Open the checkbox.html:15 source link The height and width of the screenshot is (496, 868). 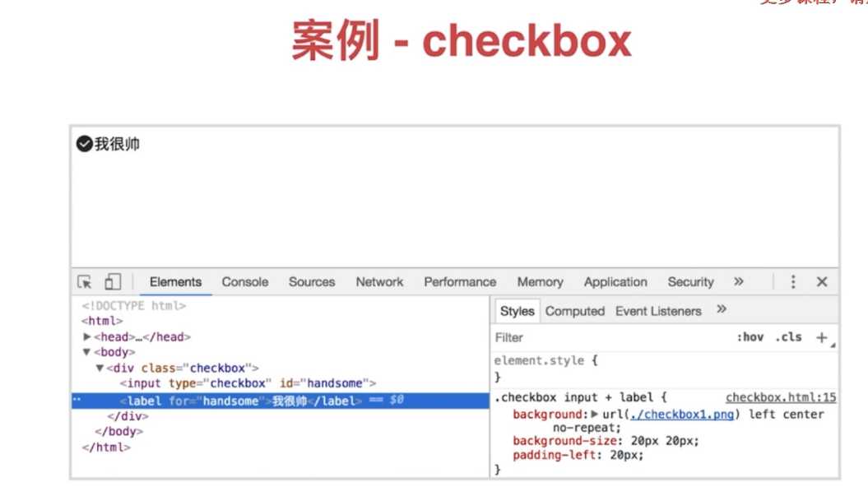(x=780, y=398)
